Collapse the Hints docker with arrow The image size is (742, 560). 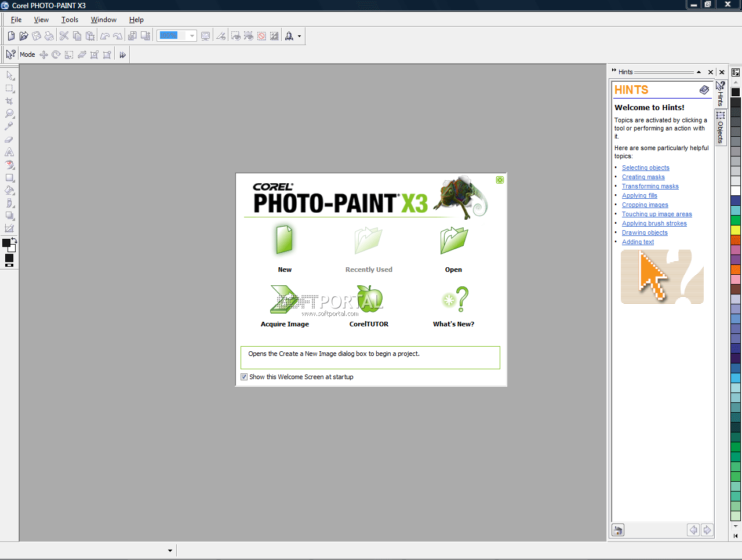pyautogui.click(x=699, y=72)
